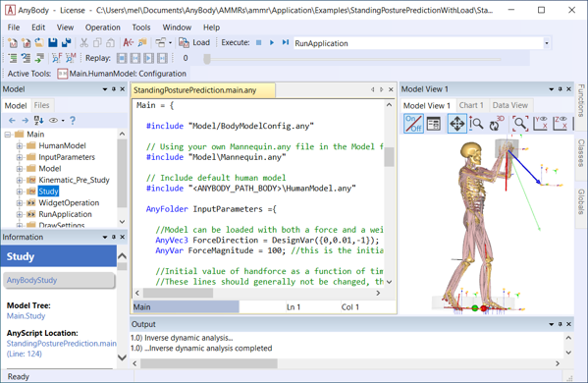Click the Model tree back arrow
Screen dimensions: 588x383
point(12,121)
